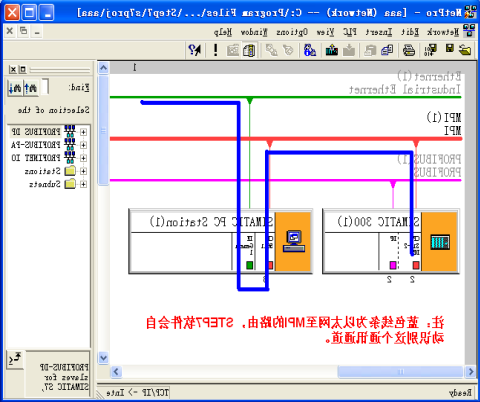
Task: Click the SIMATIC 300(1) rack icon
Action: pos(440,242)
